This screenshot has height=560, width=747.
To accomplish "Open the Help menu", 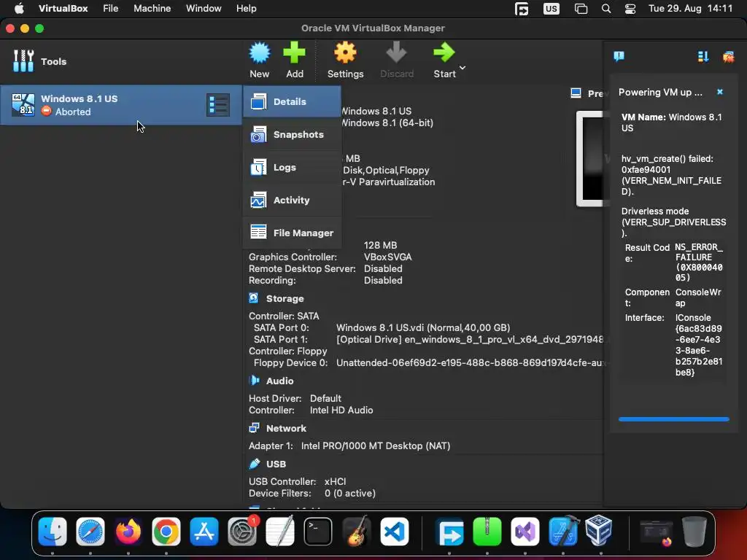I will click(247, 9).
